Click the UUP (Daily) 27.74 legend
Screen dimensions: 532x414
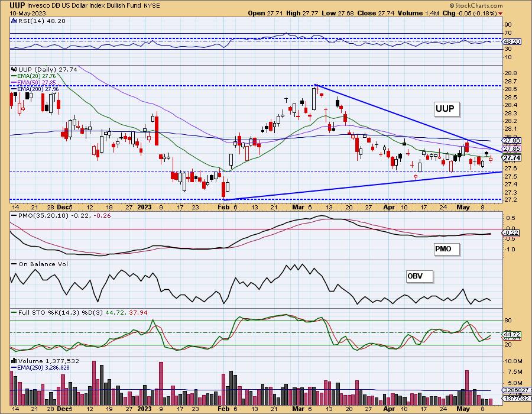(47, 70)
